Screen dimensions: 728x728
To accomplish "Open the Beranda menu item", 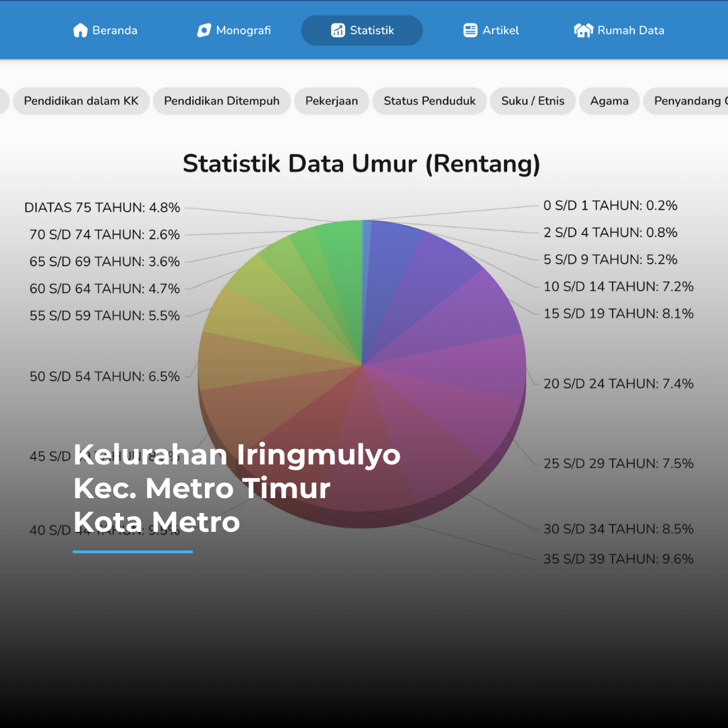I will pyautogui.click(x=105, y=30).
